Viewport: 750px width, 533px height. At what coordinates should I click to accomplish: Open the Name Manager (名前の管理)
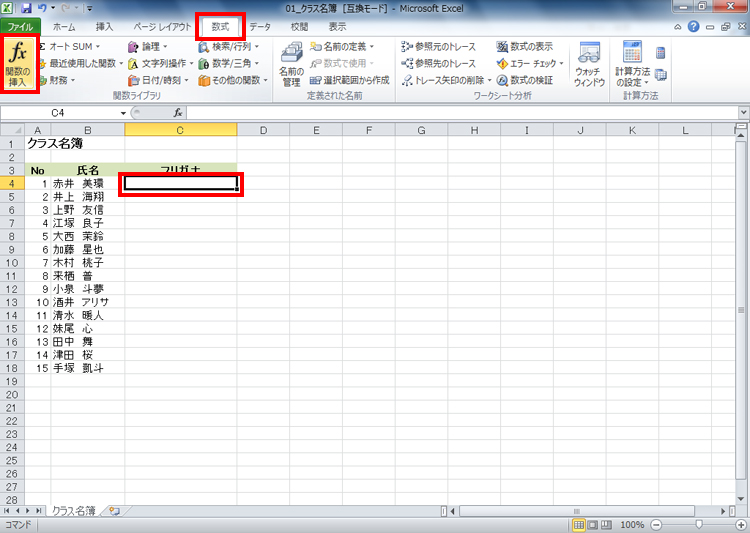tap(291, 64)
